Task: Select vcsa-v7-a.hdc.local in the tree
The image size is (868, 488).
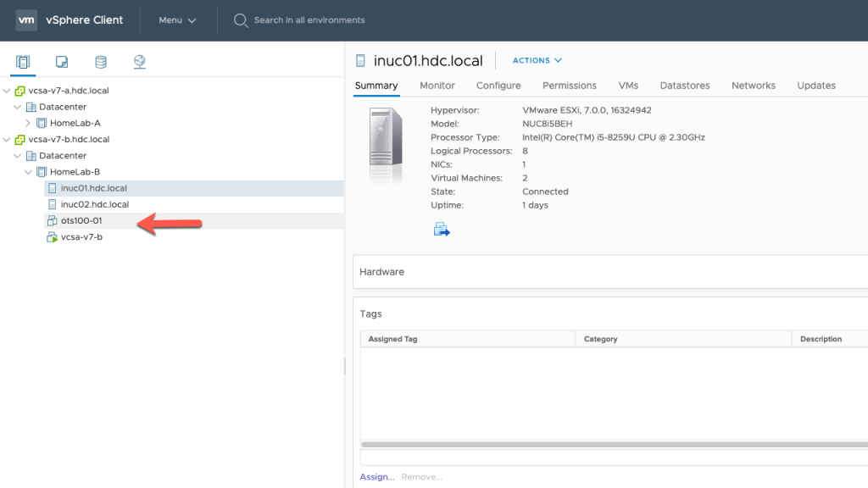Action: click(69, 91)
